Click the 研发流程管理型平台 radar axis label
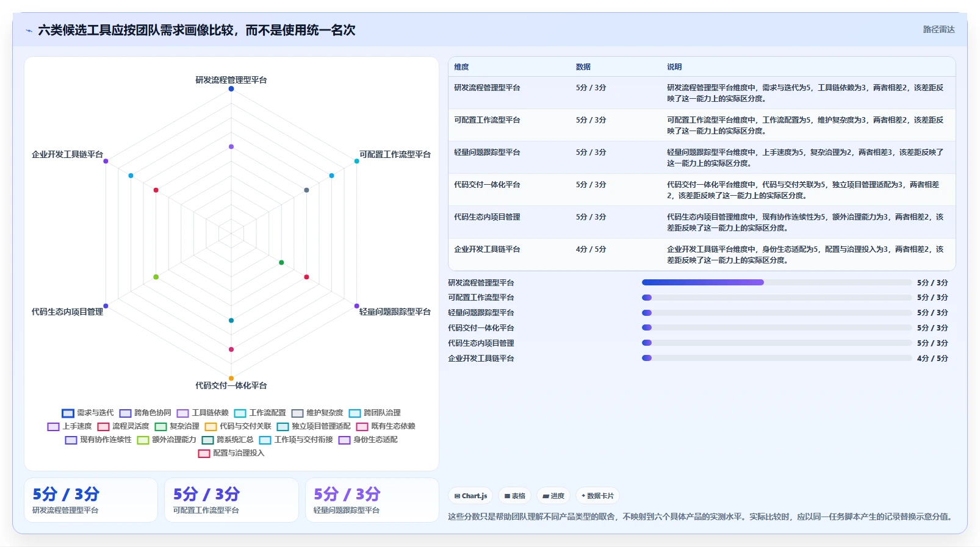980x547 pixels. click(x=231, y=80)
